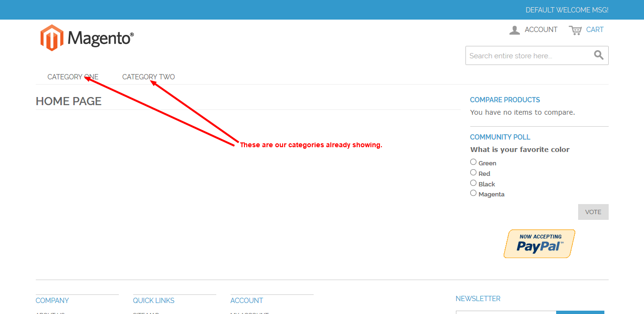
Task: Select the Magenta poll option
Action: pyautogui.click(x=473, y=193)
